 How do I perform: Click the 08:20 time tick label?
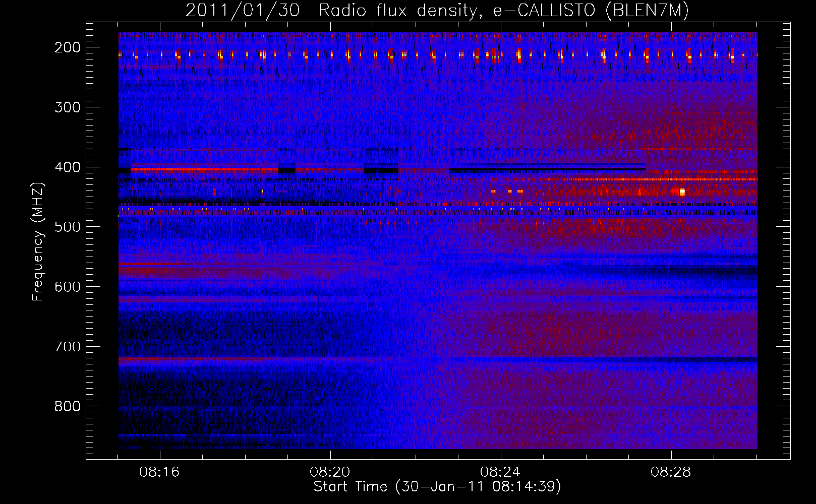click(330, 472)
